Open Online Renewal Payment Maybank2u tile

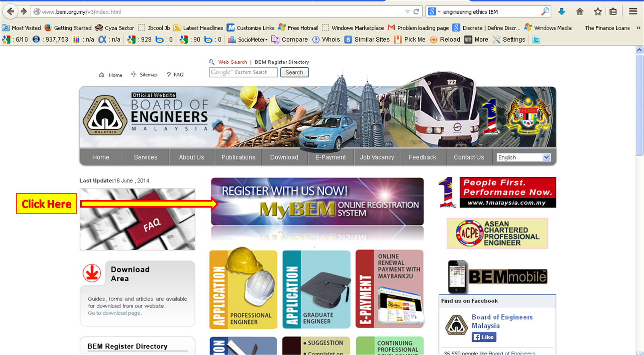point(390,289)
